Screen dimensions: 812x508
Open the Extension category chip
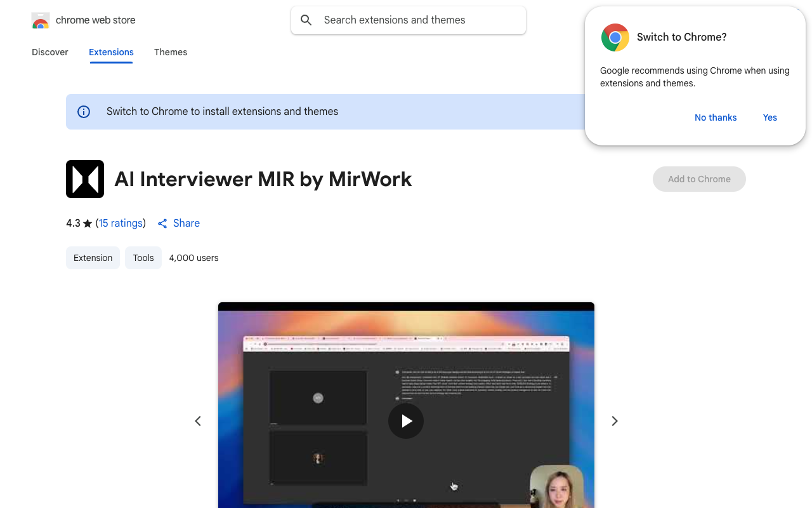tap(93, 258)
